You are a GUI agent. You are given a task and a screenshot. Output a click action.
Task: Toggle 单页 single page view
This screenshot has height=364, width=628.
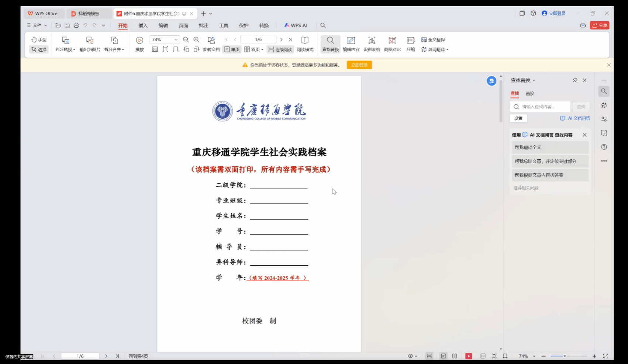tap(232, 49)
